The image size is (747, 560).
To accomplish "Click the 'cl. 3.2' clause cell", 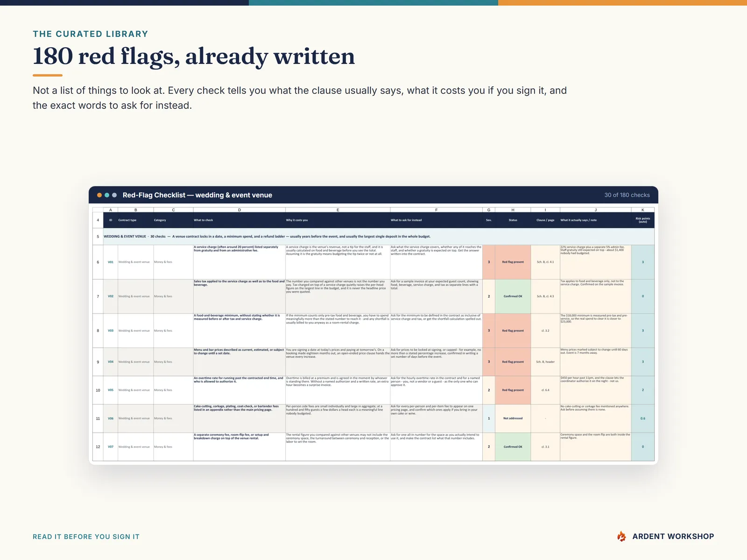I will tap(545, 330).
